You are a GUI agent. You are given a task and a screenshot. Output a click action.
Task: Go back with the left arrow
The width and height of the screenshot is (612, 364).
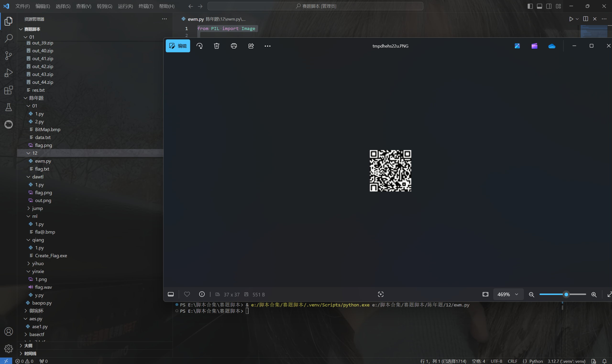tap(191, 6)
